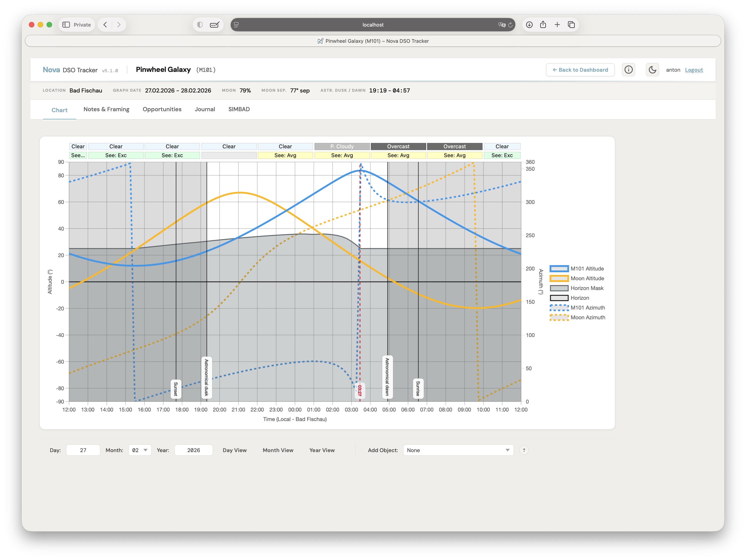Open the Safari sidebar panel icon
The width and height of the screenshot is (746, 560).
point(66,25)
